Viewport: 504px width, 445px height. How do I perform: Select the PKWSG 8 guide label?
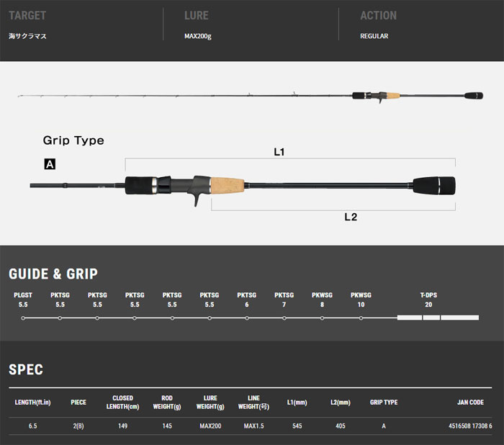[322, 300]
